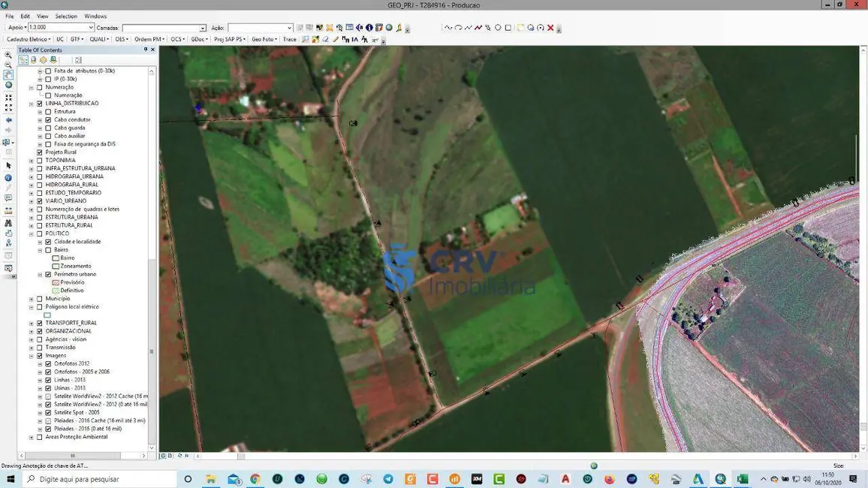The image size is (868, 488).
Task: Choose the Select Elements arrow tool
Action: tap(8, 165)
